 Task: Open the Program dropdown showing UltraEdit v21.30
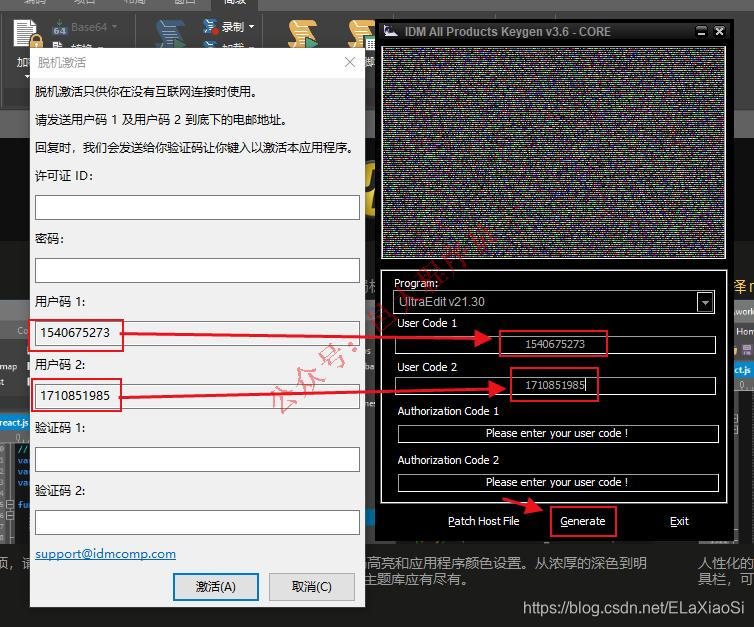(x=705, y=302)
